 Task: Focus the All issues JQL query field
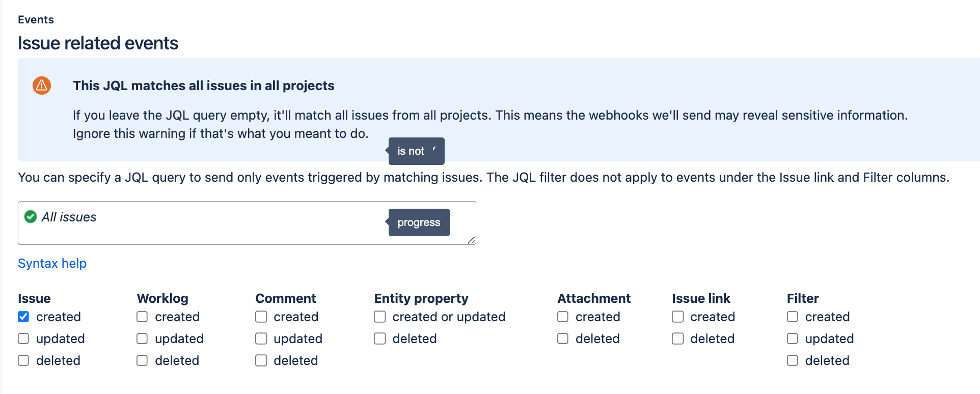tap(247, 223)
